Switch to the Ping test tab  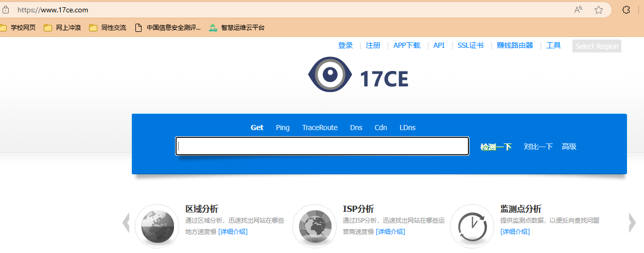[x=283, y=128]
